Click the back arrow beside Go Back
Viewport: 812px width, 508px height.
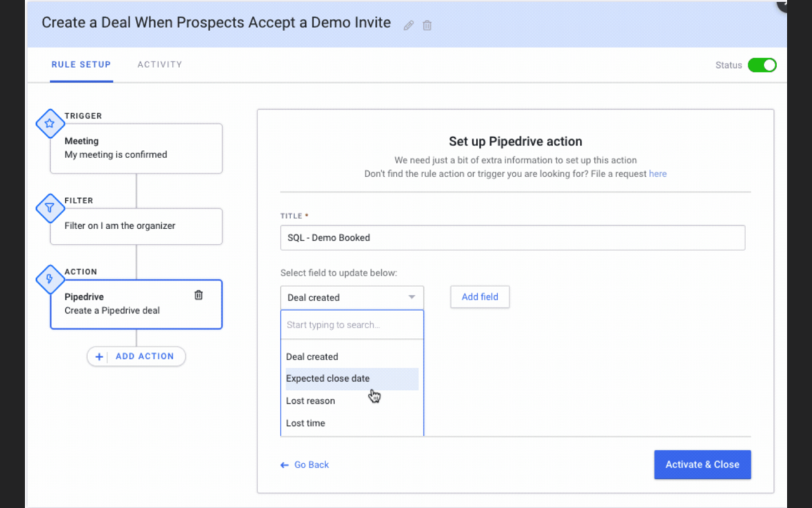[x=284, y=464]
